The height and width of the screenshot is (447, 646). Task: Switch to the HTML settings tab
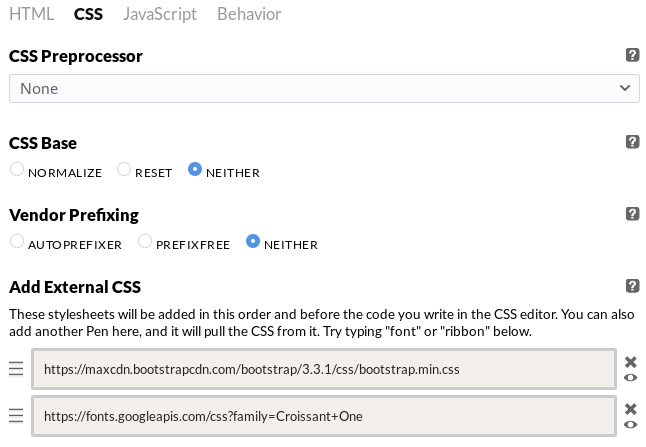(31, 14)
